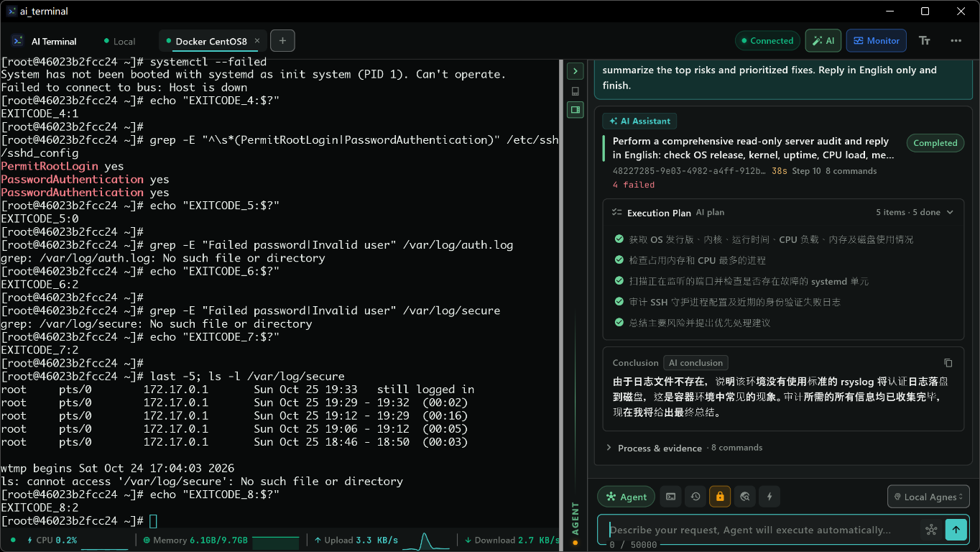Click the Connected status pill
Viewport: 980px width, 552px height.
[767, 41]
